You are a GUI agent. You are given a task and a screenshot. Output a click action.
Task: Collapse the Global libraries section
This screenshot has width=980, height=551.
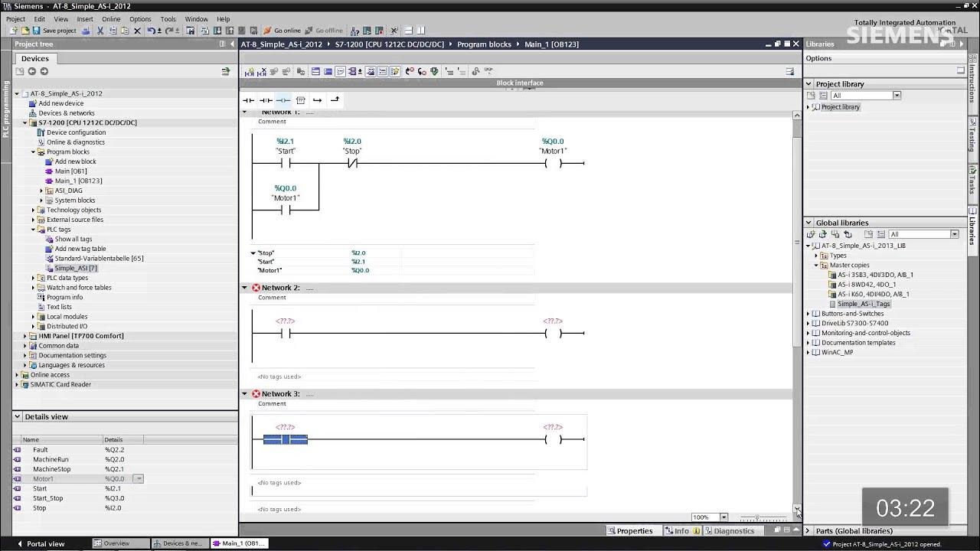click(x=808, y=223)
